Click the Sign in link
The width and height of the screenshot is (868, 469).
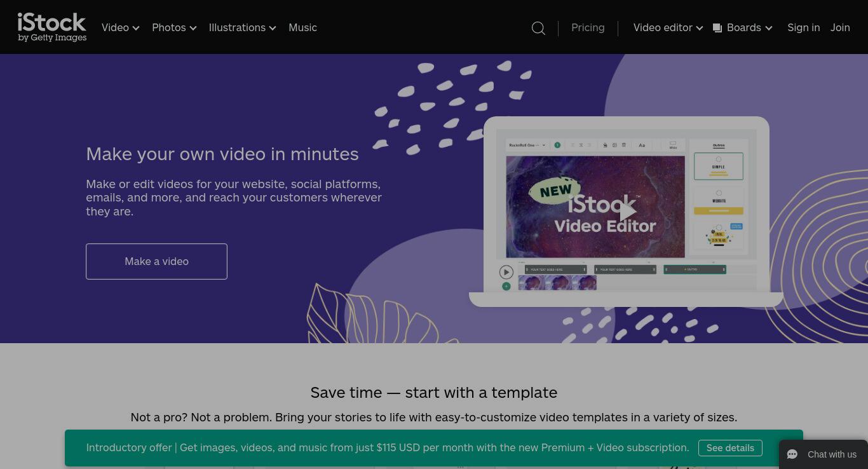click(x=803, y=27)
